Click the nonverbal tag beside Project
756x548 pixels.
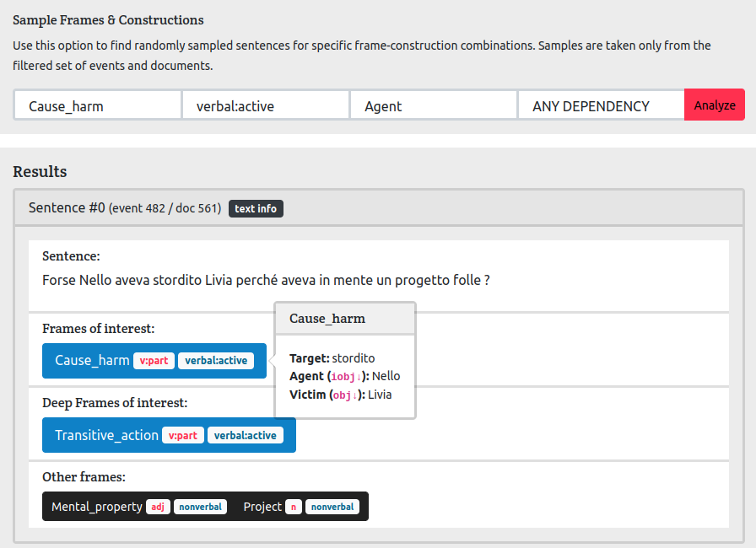click(x=332, y=507)
